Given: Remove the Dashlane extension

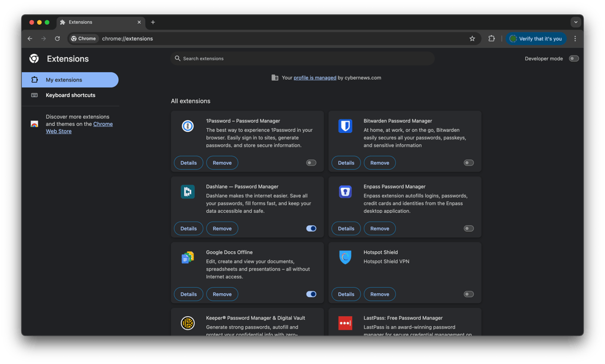Looking at the screenshot, I should pyautogui.click(x=222, y=229).
